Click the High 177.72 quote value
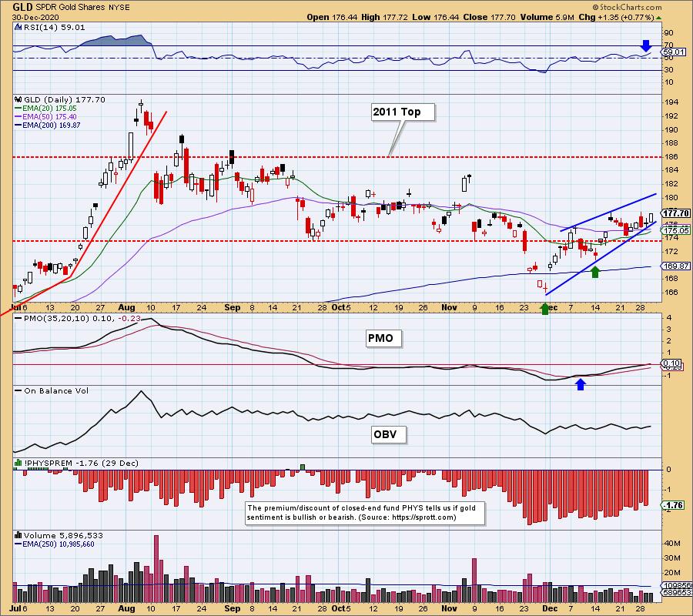693x616 pixels. [384, 17]
